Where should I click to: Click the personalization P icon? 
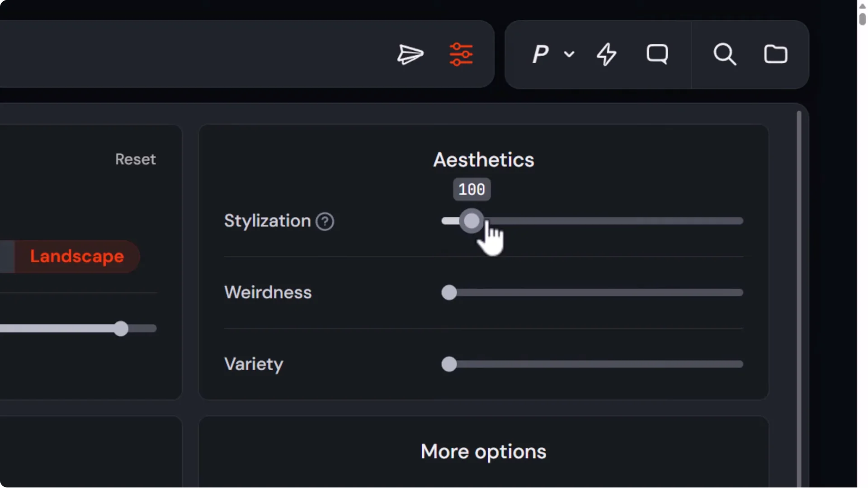tap(540, 55)
